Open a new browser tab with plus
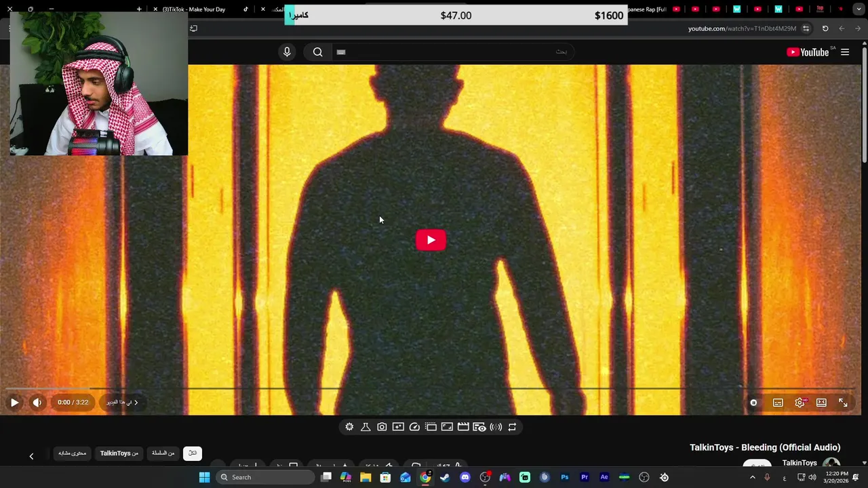The width and height of the screenshot is (868, 488). pyautogui.click(x=139, y=9)
